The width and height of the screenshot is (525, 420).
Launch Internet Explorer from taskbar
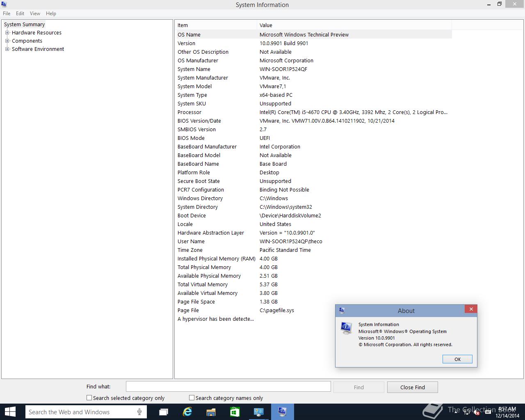coord(187,412)
